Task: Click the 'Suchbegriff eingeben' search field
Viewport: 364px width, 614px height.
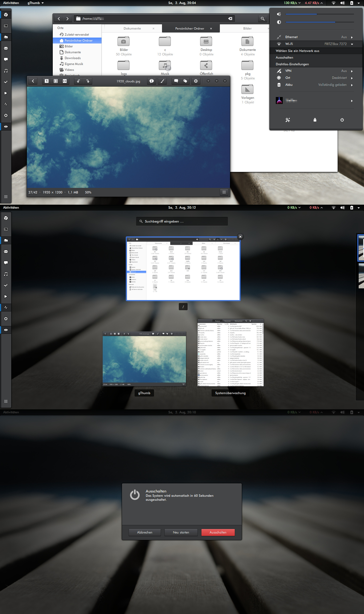Action: 182,221
